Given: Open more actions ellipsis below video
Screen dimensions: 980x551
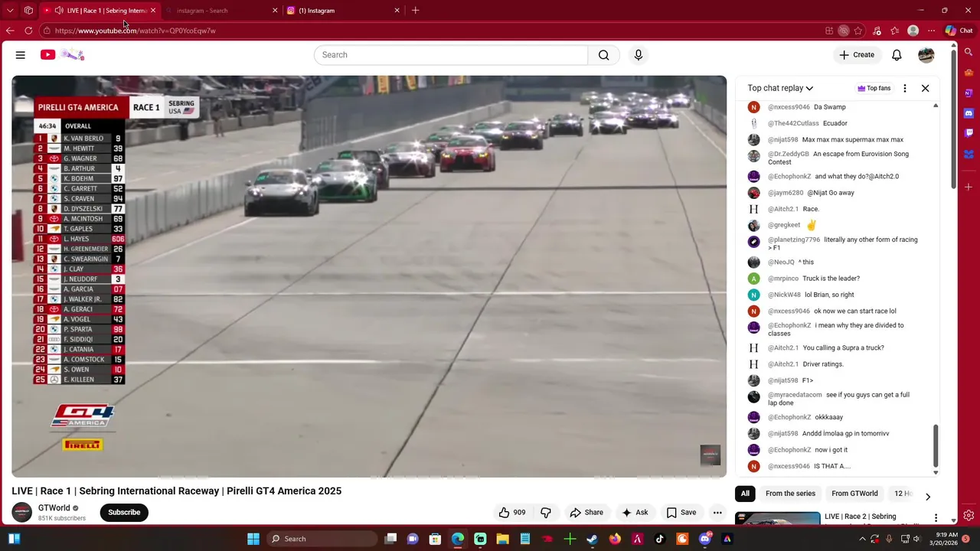Looking at the screenshot, I should [x=717, y=513].
